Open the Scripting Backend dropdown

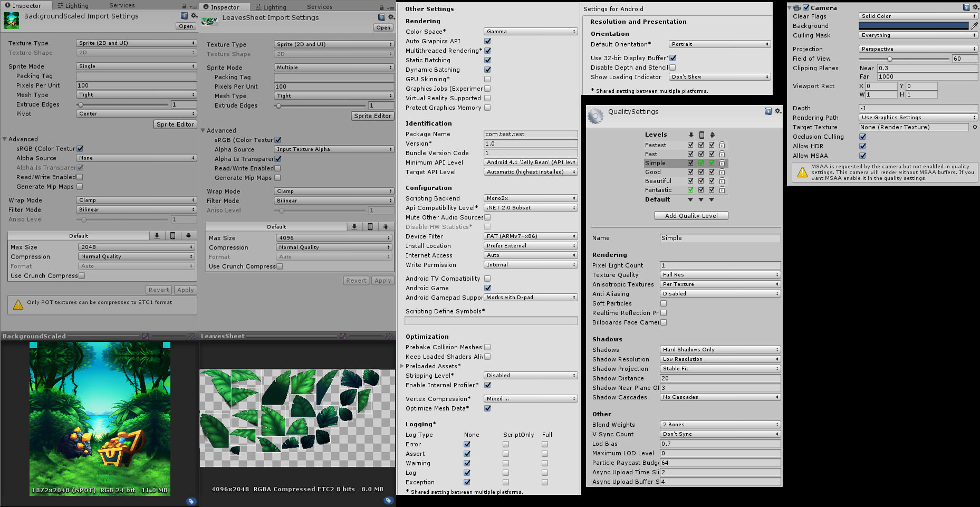(531, 198)
